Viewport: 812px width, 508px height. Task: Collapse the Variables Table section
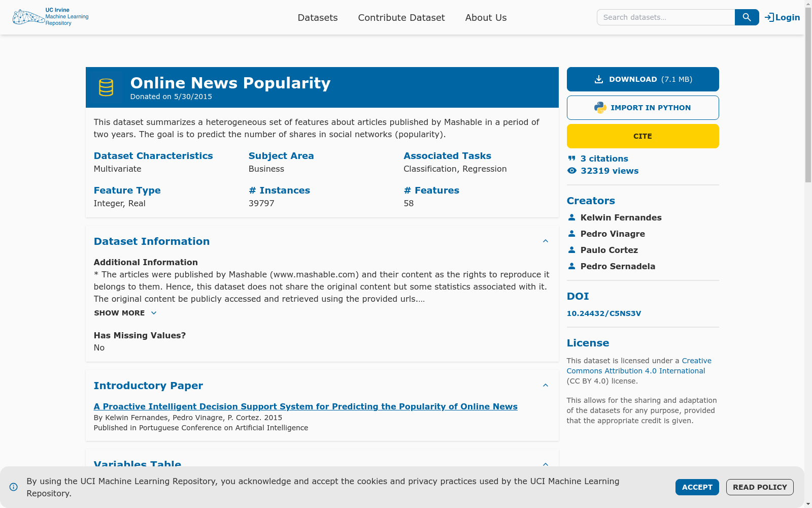click(x=546, y=464)
